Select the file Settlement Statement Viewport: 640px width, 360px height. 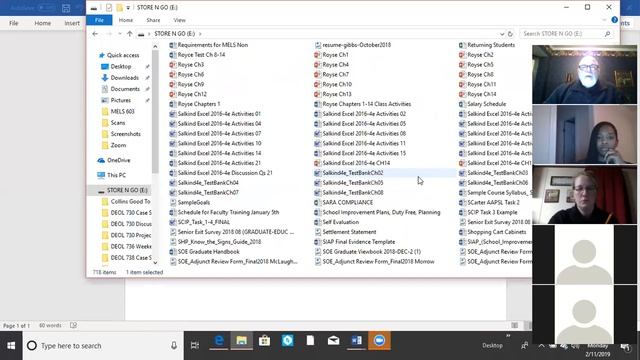coord(349,232)
